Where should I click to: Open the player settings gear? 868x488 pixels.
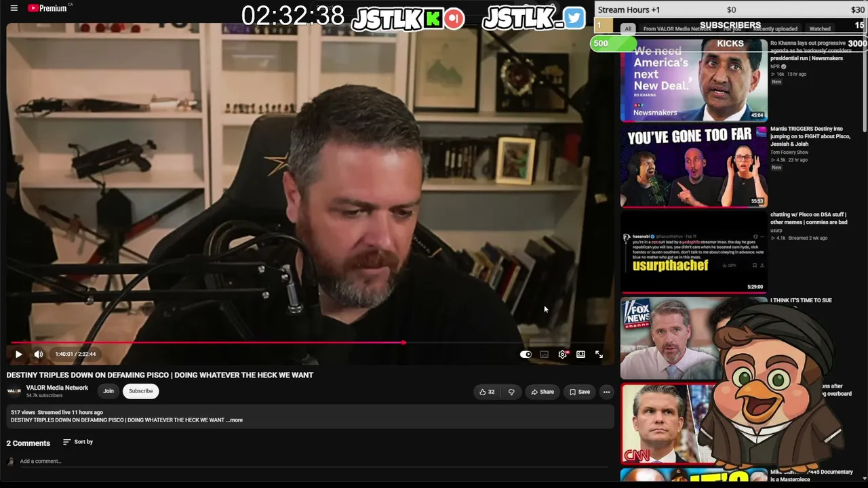pyautogui.click(x=562, y=354)
